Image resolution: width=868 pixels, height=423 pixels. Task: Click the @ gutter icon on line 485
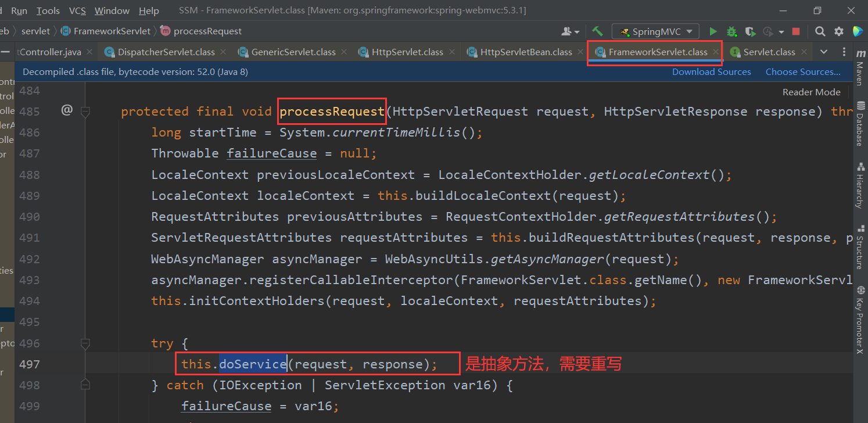67,110
